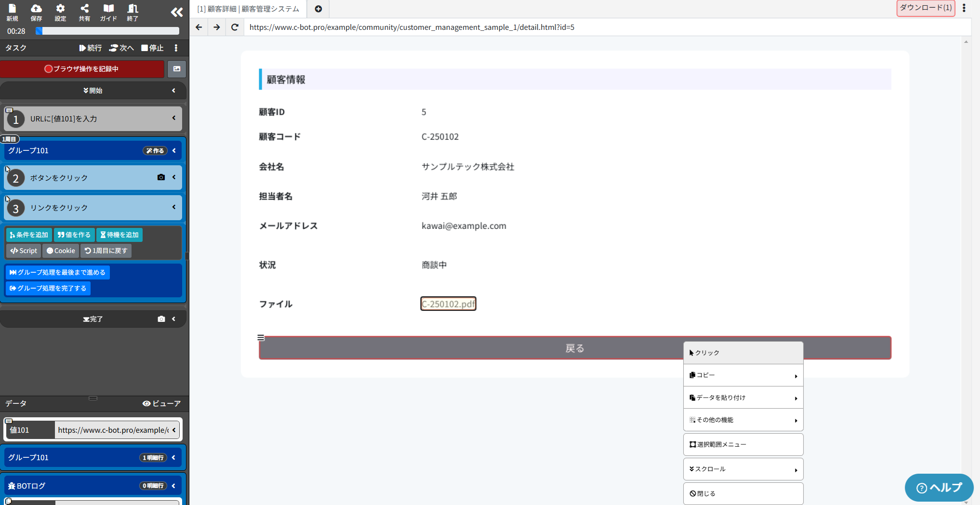Expand グループ101 data row chevron
The image size is (980, 505).
(x=174, y=458)
